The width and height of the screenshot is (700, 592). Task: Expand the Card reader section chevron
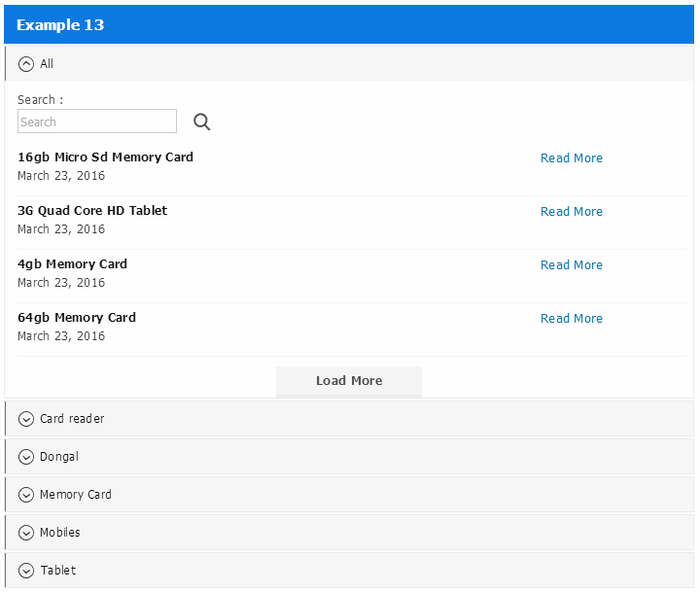(x=26, y=419)
